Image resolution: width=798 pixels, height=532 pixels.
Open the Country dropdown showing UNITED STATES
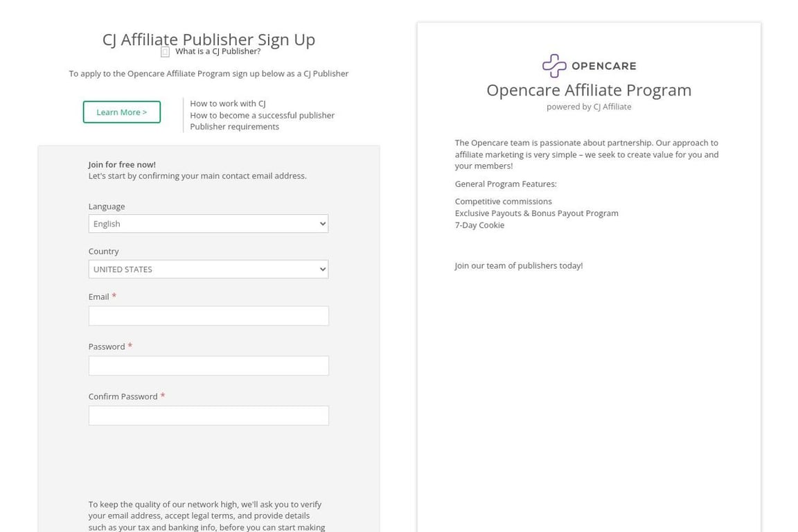[x=208, y=269]
